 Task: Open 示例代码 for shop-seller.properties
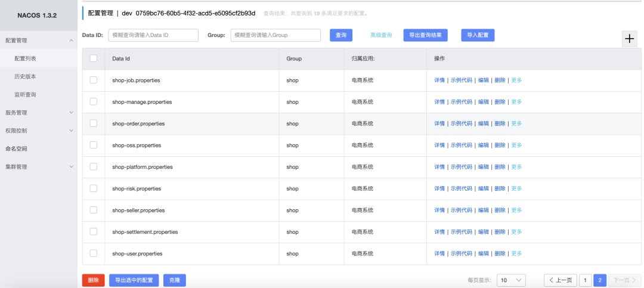pos(461,210)
